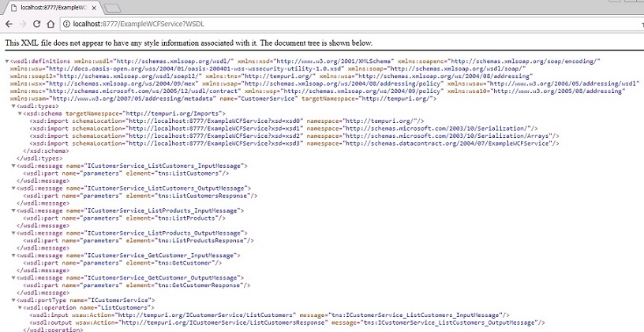Open the browser home page
Image resolution: width=644 pixels, height=332 pixels.
click(x=51, y=24)
